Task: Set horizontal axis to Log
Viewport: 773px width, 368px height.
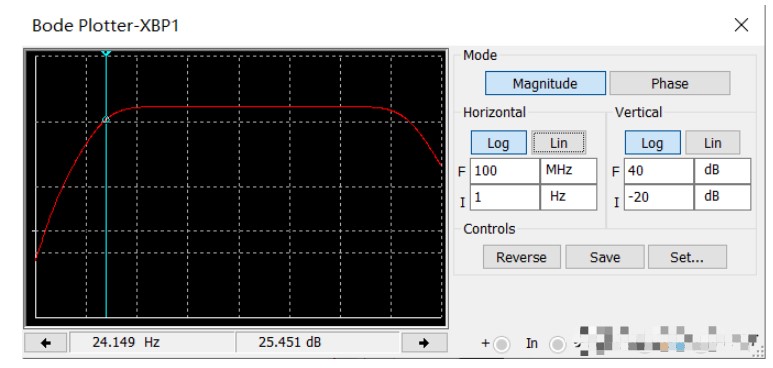Action: (498, 143)
